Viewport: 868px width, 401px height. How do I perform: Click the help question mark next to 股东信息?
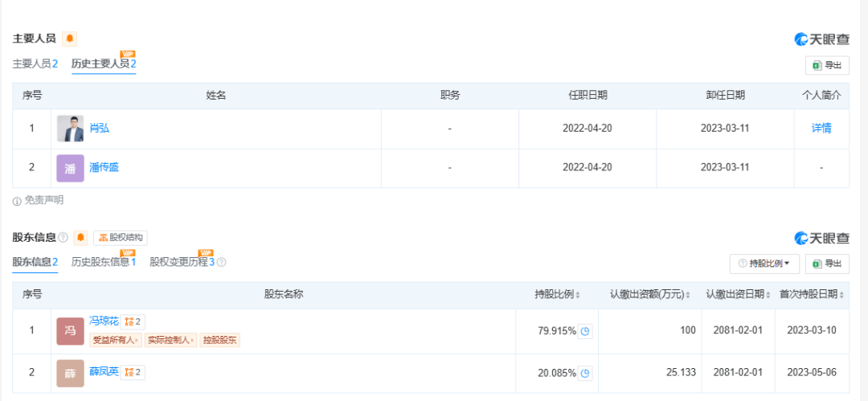pyautogui.click(x=63, y=238)
